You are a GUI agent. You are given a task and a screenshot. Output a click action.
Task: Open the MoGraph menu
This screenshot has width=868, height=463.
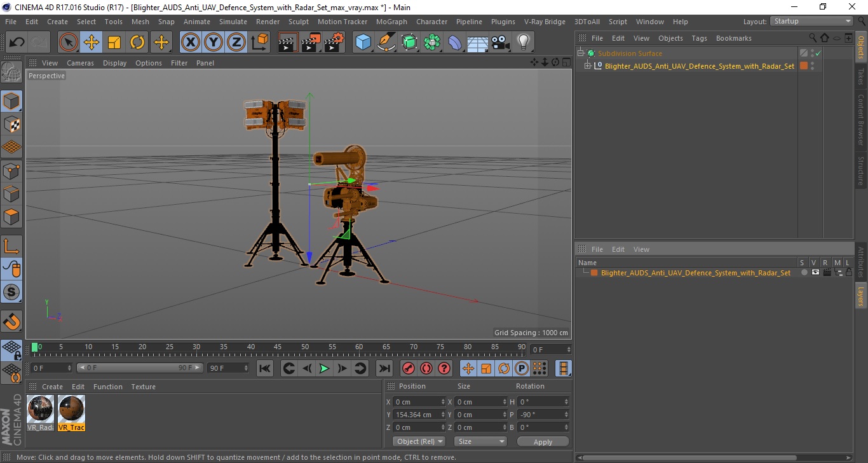[391, 22]
